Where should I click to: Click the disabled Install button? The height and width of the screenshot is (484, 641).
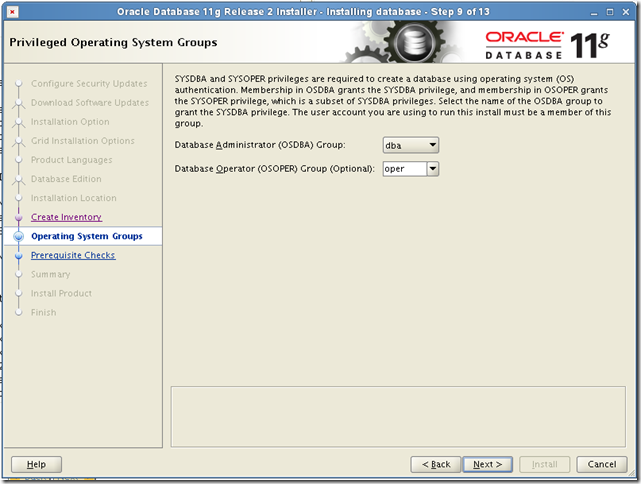click(544, 464)
